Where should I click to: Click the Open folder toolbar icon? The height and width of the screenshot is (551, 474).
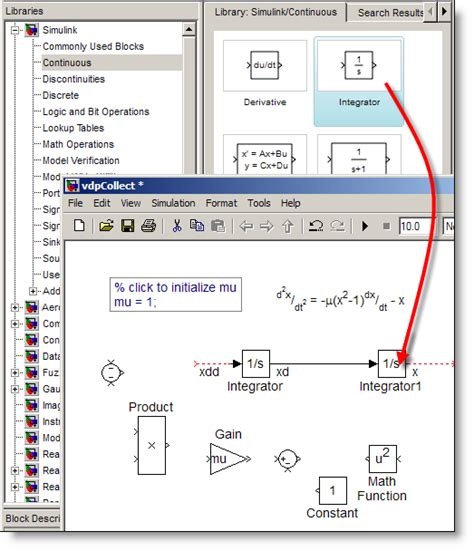tap(106, 226)
